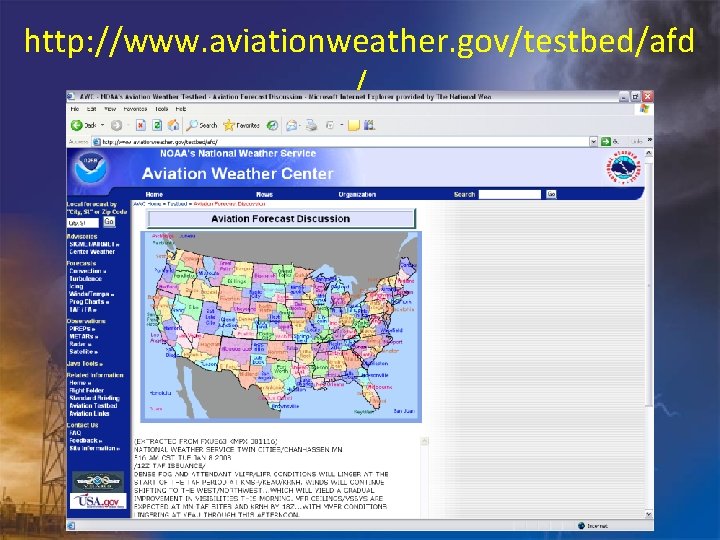The width and height of the screenshot is (720, 540).
Task: Click the Edit page toolbar icon
Action: click(330, 125)
